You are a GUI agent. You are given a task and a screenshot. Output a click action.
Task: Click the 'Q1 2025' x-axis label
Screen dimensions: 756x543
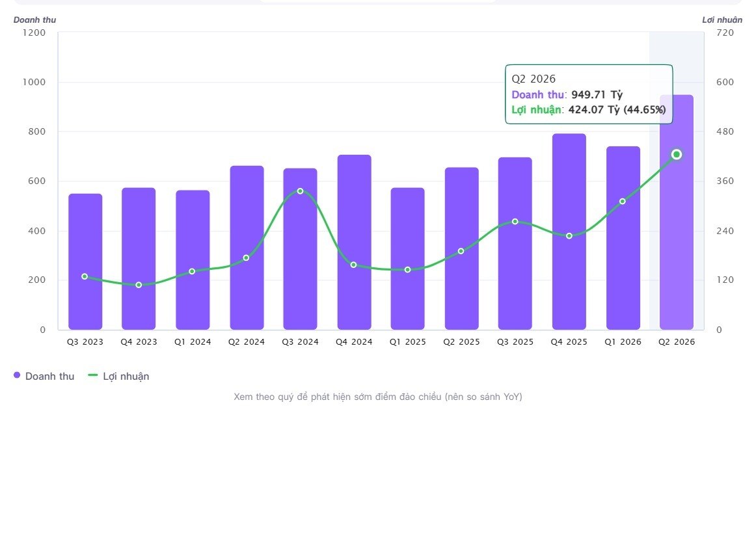pyautogui.click(x=408, y=342)
